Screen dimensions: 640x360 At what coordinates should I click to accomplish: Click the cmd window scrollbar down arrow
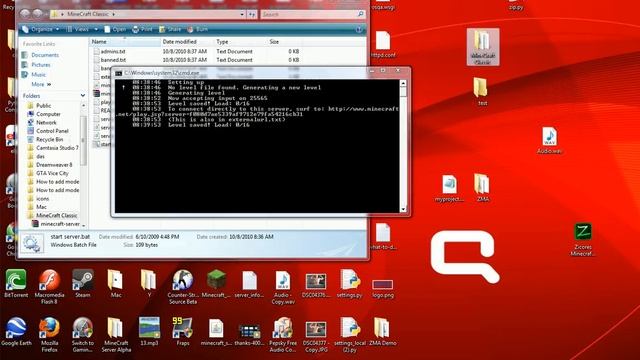403,209
